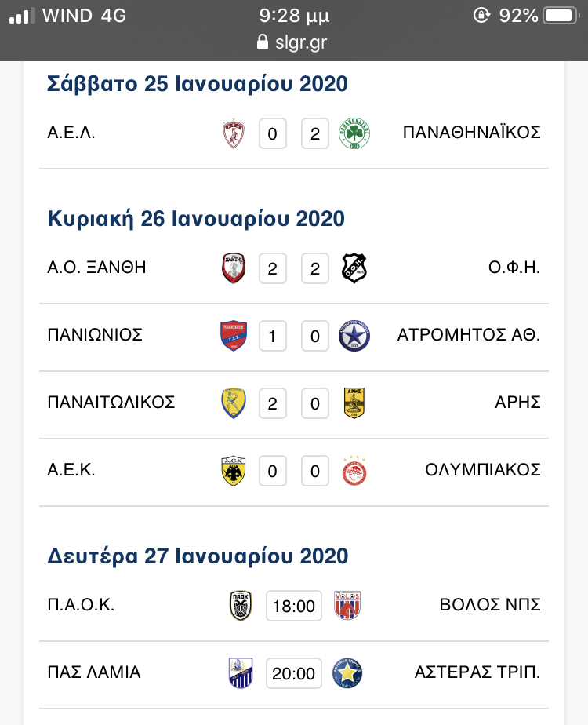Tap Panionios score box showing 1
Screen dimensions: 588x725
(x=273, y=336)
